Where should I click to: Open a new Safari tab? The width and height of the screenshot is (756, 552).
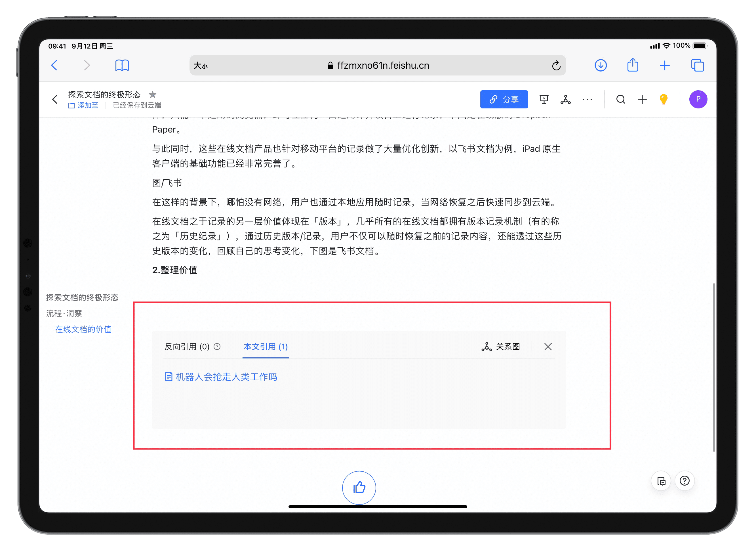click(664, 66)
